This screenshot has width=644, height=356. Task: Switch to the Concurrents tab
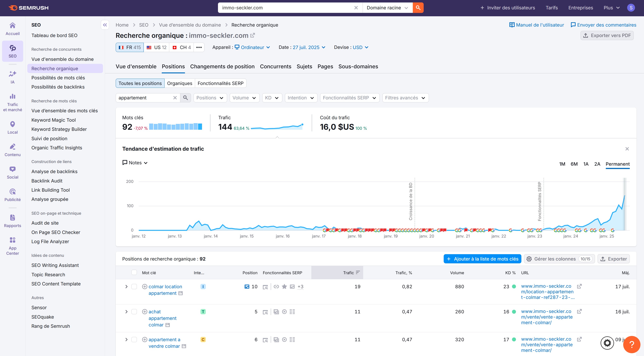click(x=276, y=66)
